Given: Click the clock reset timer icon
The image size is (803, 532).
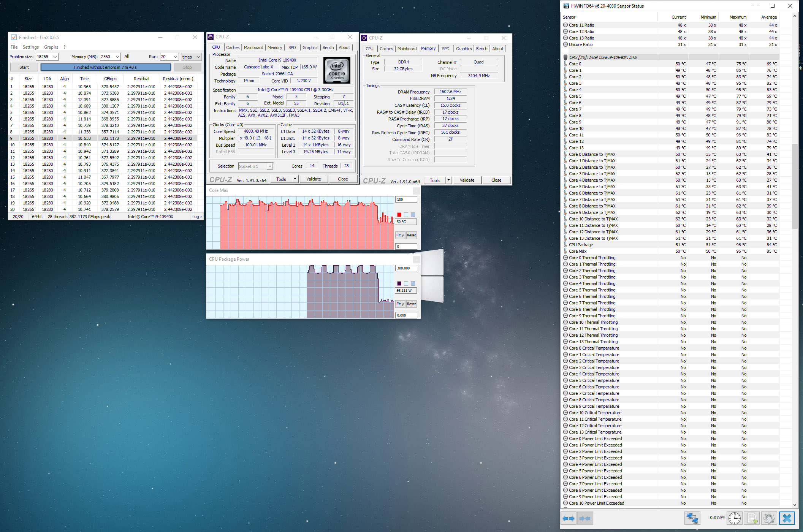Looking at the screenshot, I should click(x=734, y=518).
